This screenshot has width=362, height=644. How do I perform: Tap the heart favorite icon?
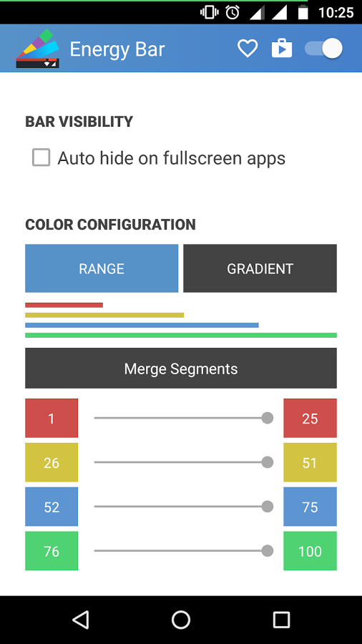248,49
